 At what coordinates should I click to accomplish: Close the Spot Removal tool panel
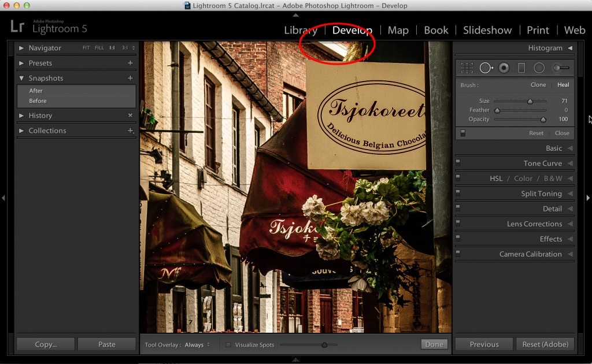coord(562,133)
